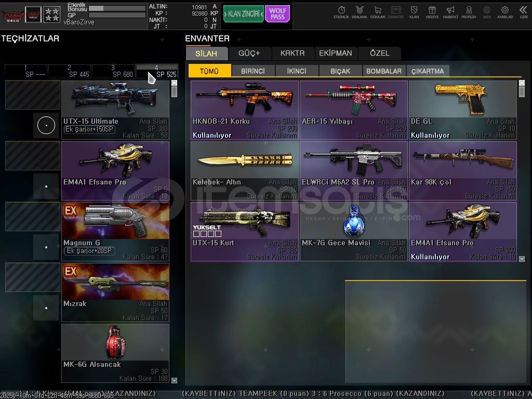Select the circle crosshair slot beside UTX-15 Ultimate

click(x=46, y=125)
